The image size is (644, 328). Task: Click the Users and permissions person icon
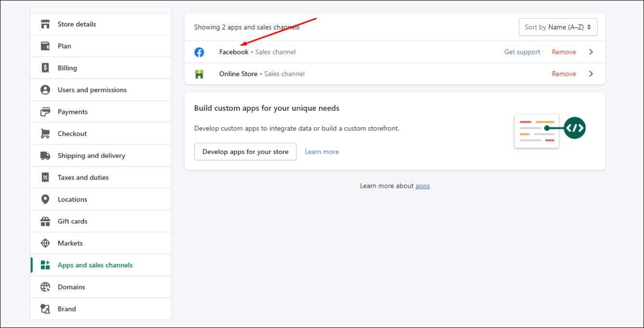(45, 90)
